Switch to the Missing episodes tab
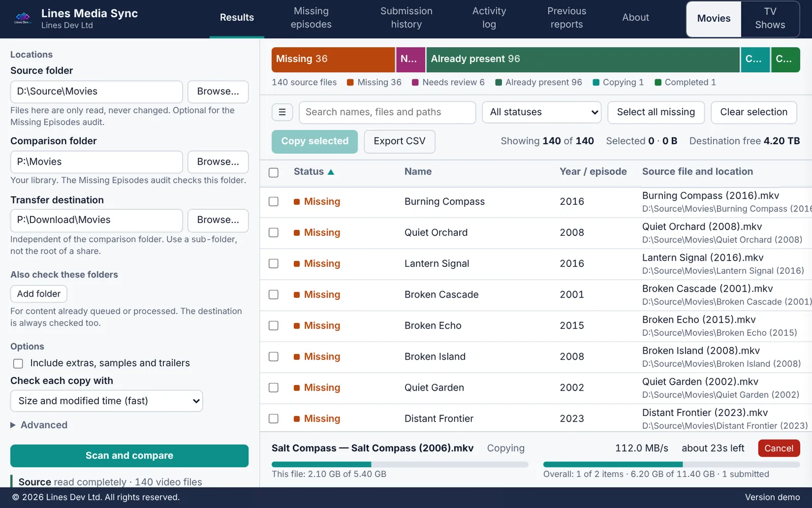 tap(311, 18)
